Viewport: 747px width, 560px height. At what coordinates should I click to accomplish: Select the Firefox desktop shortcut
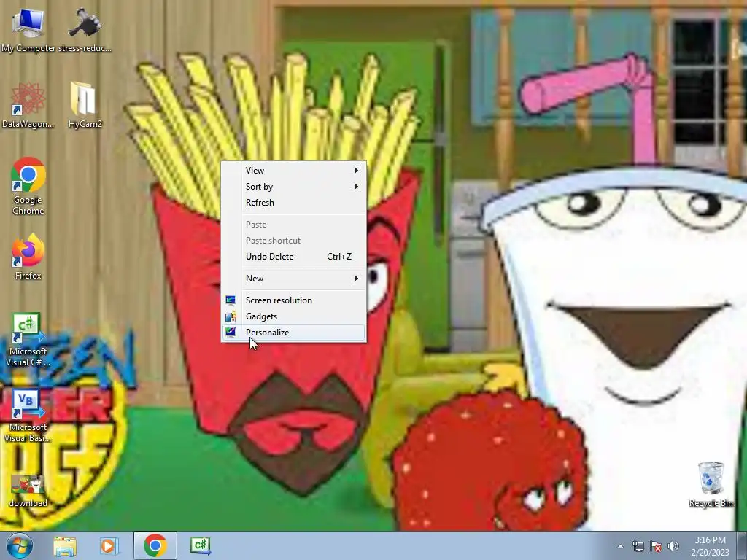point(28,257)
